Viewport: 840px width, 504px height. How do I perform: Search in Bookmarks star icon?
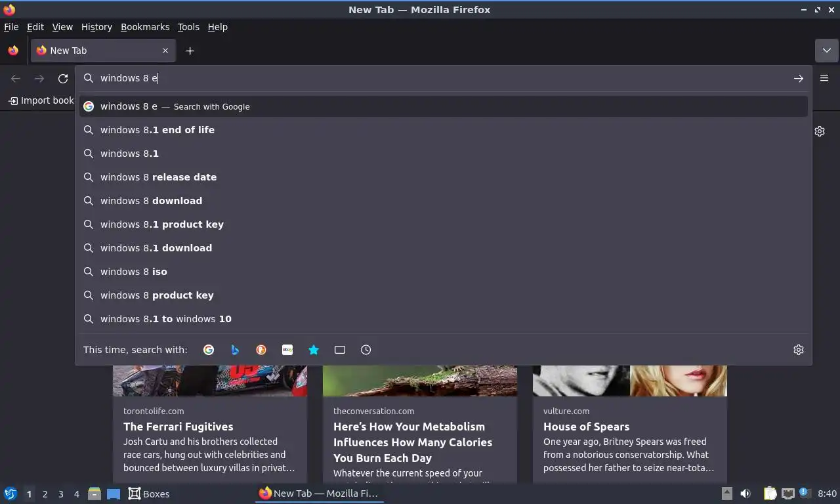[314, 350]
